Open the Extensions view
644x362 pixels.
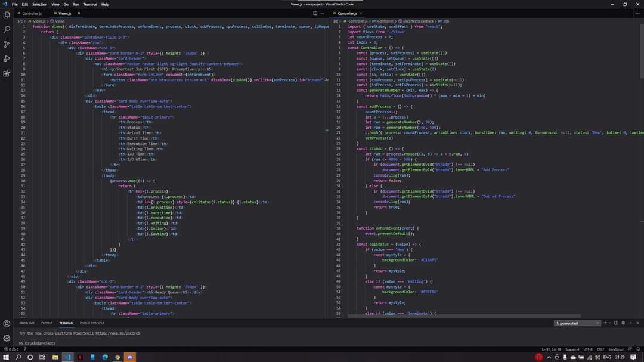(x=7, y=73)
